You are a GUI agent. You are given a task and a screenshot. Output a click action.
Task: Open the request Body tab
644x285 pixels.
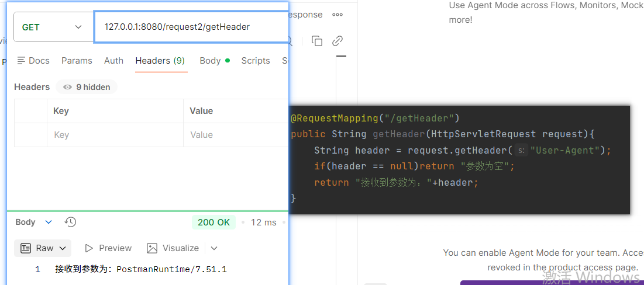pyautogui.click(x=215, y=61)
